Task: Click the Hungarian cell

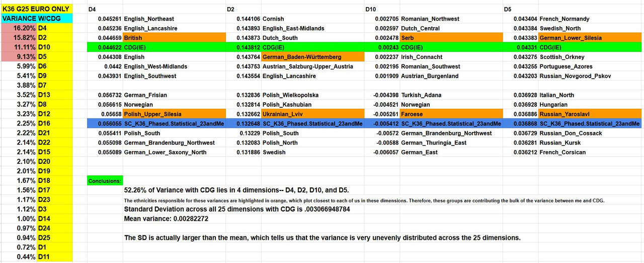Action: coord(591,104)
